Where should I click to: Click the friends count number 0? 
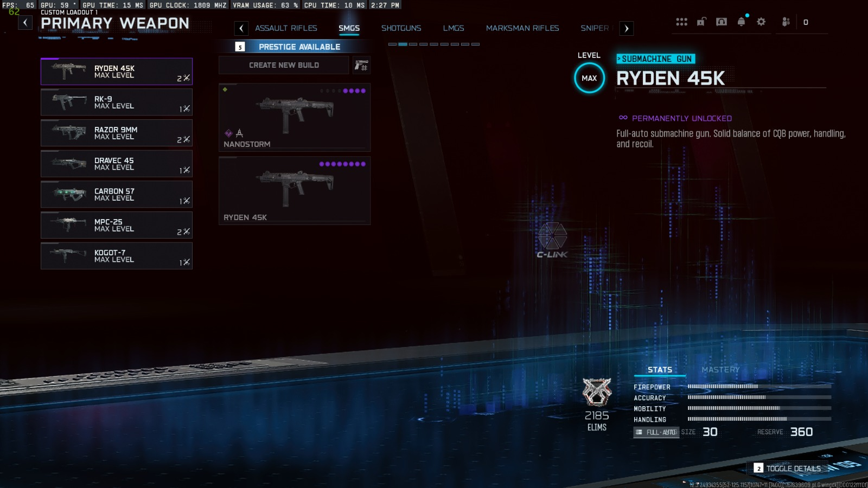[x=806, y=22]
